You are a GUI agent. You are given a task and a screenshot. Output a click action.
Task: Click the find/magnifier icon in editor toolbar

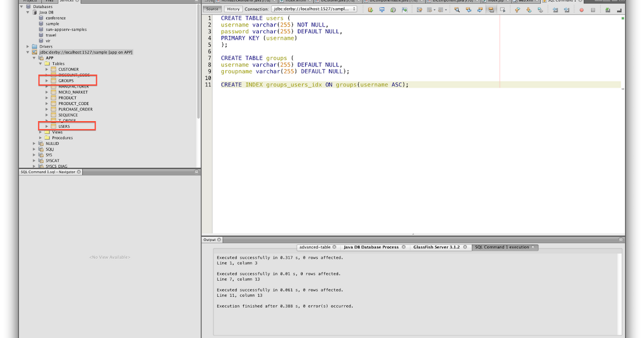tap(457, 9)
